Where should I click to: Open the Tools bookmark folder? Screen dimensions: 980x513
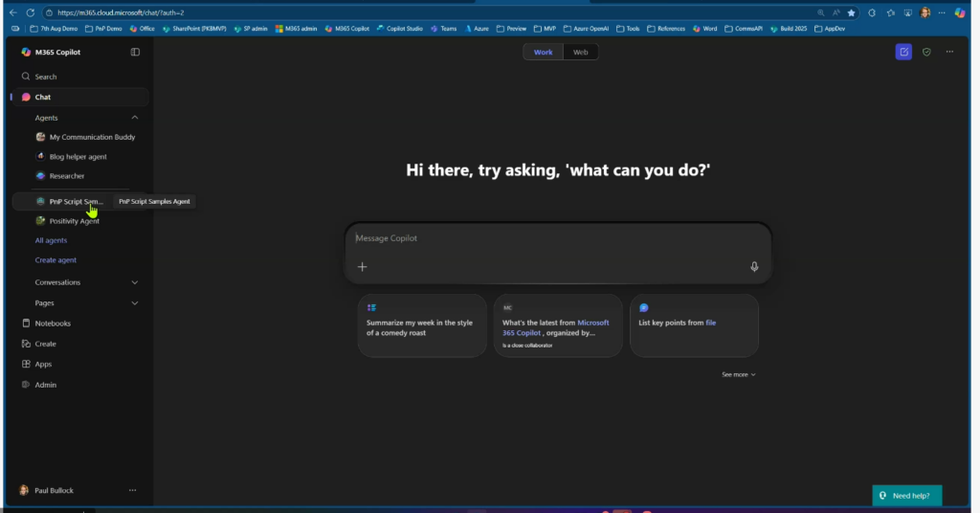click(628, 29)
